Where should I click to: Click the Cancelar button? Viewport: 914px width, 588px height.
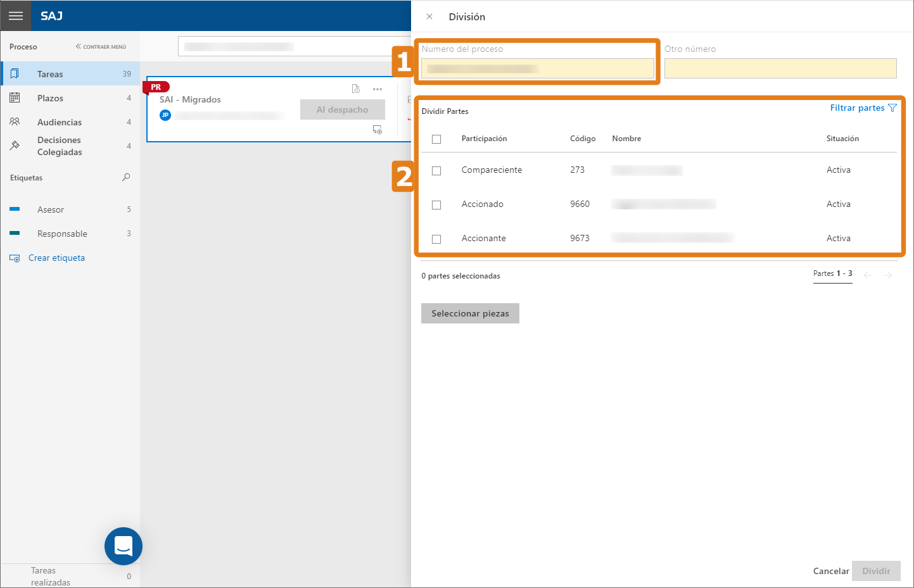pos(831,571)
